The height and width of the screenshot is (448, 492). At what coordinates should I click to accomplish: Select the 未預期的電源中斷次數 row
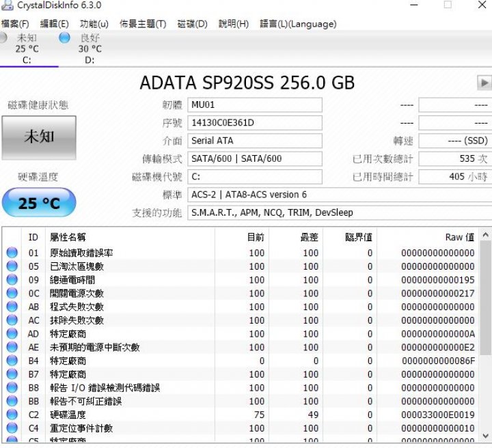click(241, 347)
